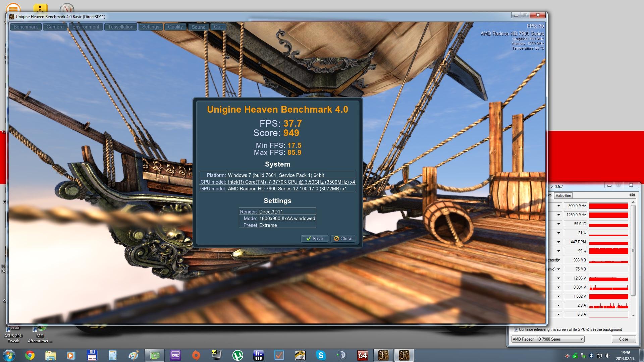Screen dimensions: 644x362
Task: Click the Intel Core i7-3770K CPU model text
Action: click(x=291, y=182)
